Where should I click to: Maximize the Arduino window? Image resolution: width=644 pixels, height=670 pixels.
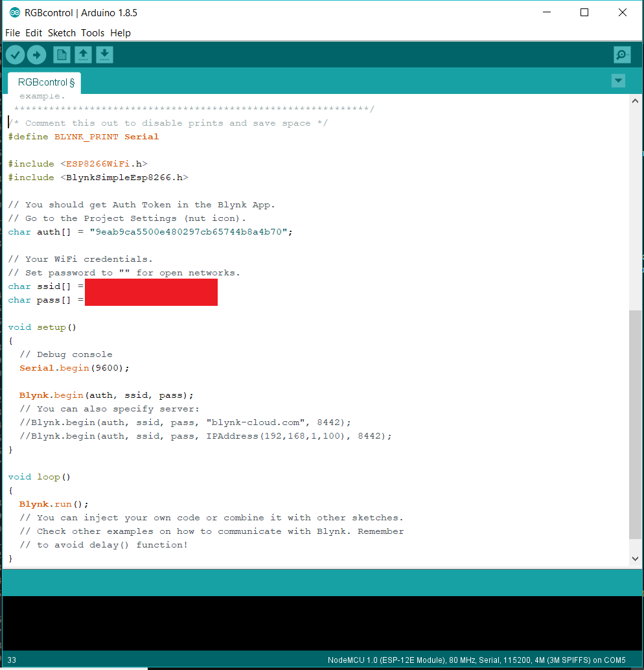tap(584, 12)
